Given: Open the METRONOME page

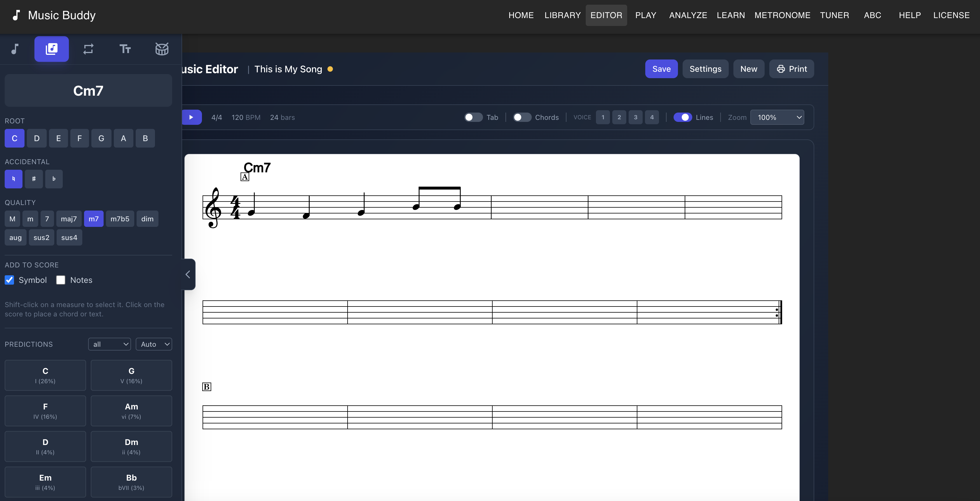Looking at the screenshot, I should click(x=782, y=15).
